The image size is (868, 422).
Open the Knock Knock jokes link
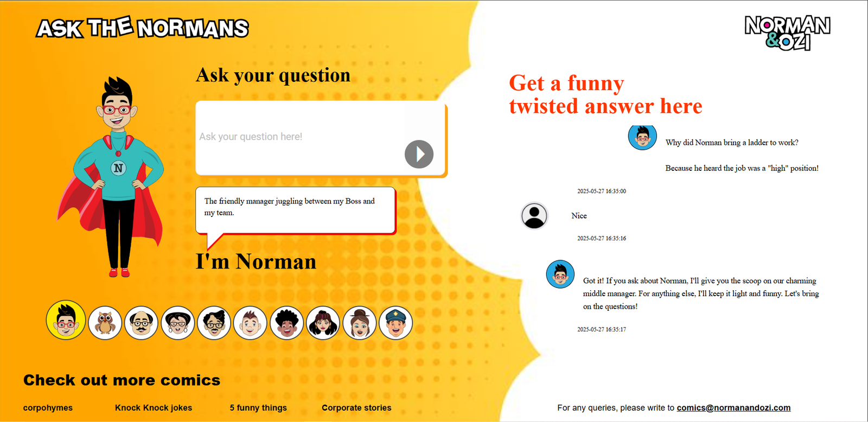tap(154, 408)
